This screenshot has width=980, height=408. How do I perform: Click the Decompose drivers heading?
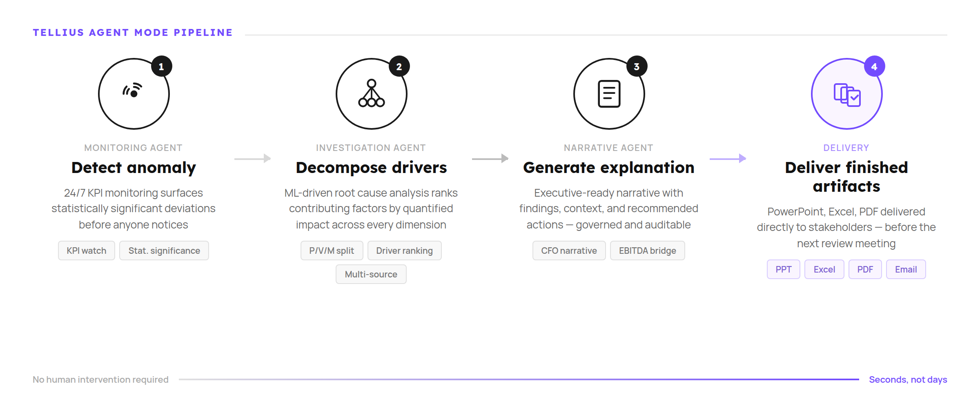[371, 168]
